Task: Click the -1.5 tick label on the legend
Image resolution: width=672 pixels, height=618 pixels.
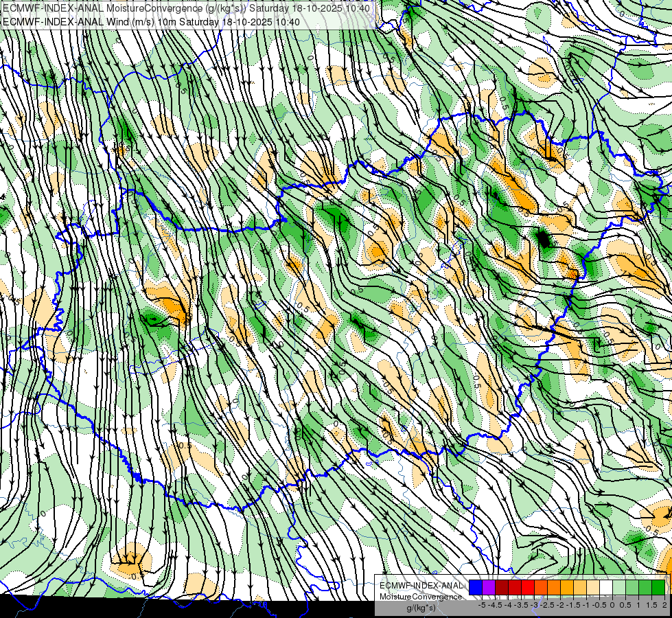Action: pos(573,605)
